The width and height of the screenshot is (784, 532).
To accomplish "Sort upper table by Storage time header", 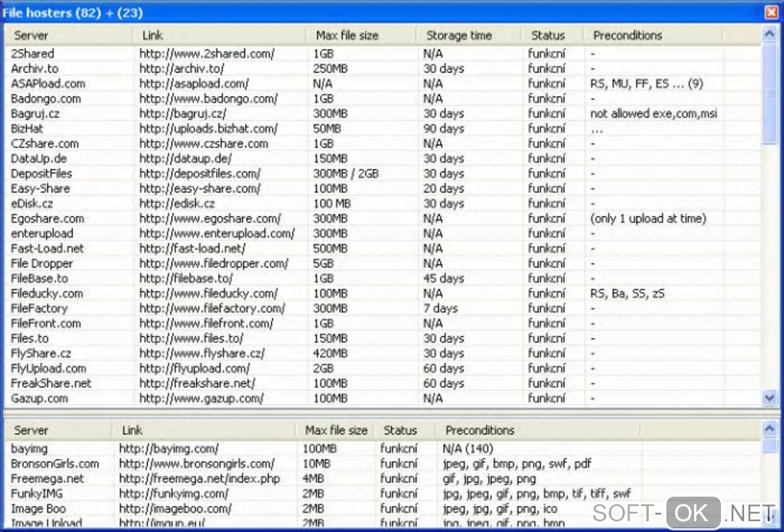I will [469, 35].
